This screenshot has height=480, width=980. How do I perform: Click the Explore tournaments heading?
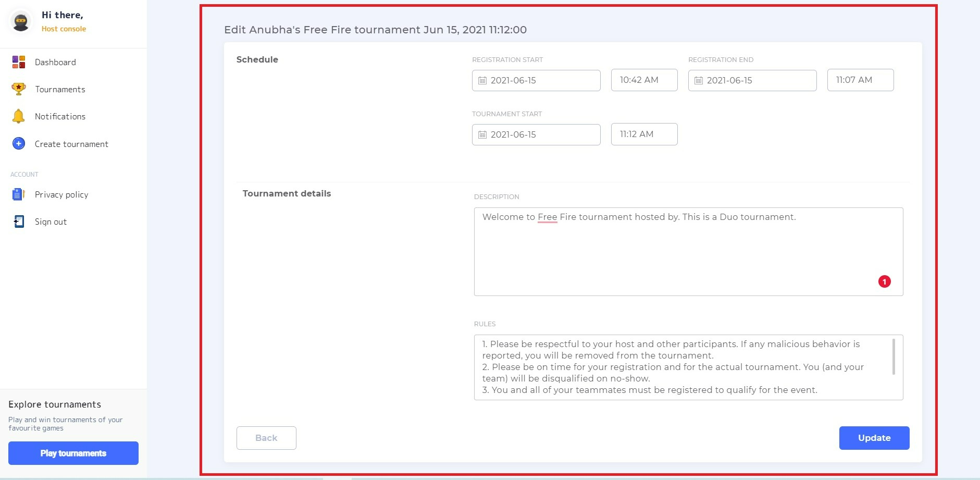point(55,404)
